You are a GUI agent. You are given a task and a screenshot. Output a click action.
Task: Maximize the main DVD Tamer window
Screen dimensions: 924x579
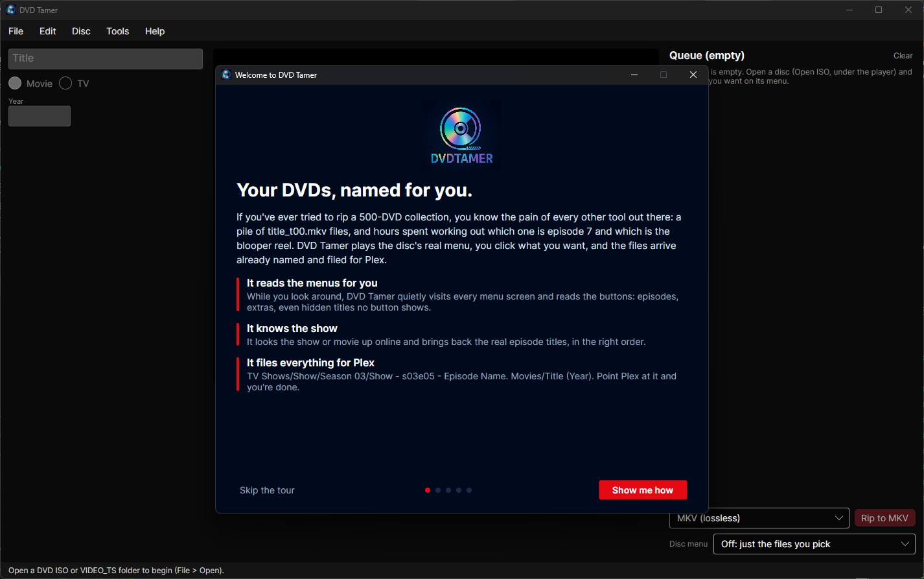[879, 10]
